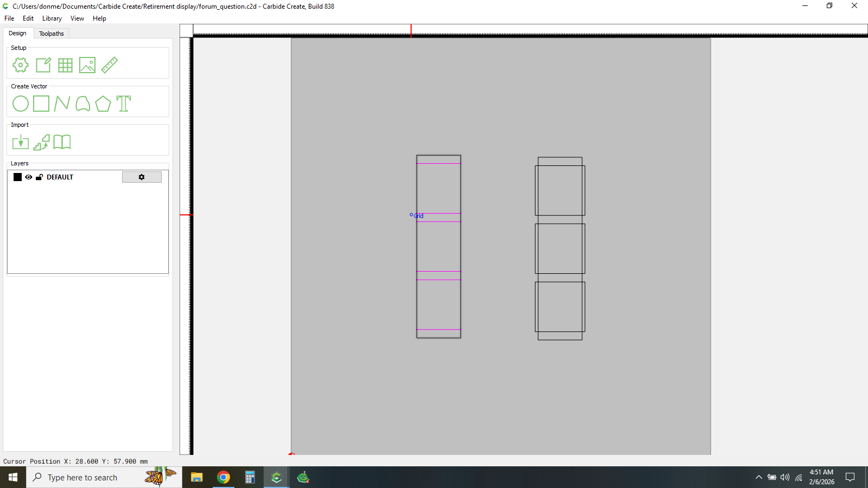Choose the Polyline vector tool
Screen dimensions: 868x488
tap(62, 104)
